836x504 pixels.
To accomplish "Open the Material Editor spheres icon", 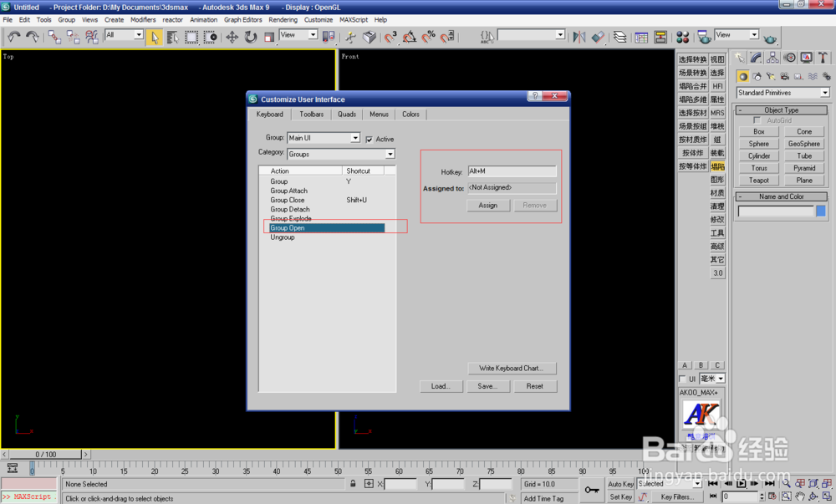I will pyautogui.click(x=682, y=37).
